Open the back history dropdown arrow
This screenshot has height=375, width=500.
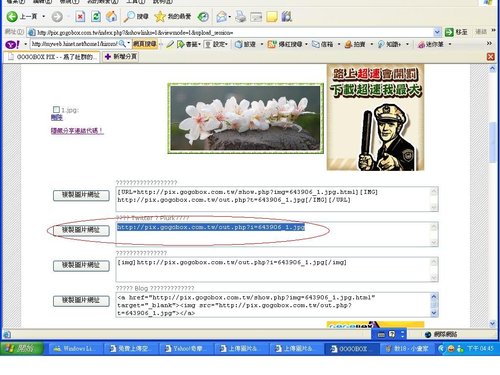[44, 16]
